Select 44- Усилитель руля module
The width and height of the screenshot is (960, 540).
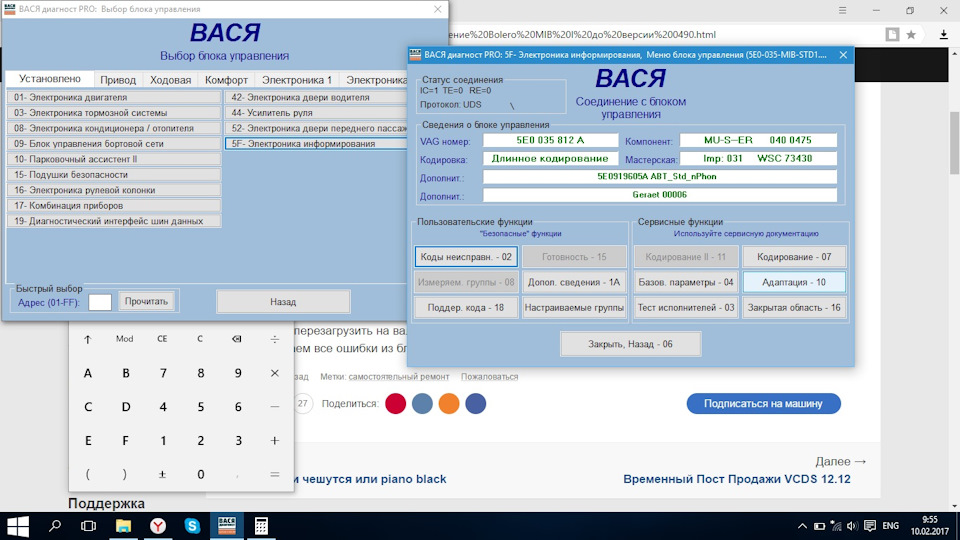point(316,113)
